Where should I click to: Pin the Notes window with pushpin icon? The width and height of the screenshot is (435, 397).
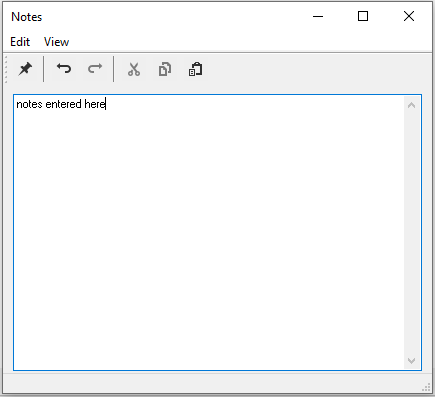tap(25, 69)
